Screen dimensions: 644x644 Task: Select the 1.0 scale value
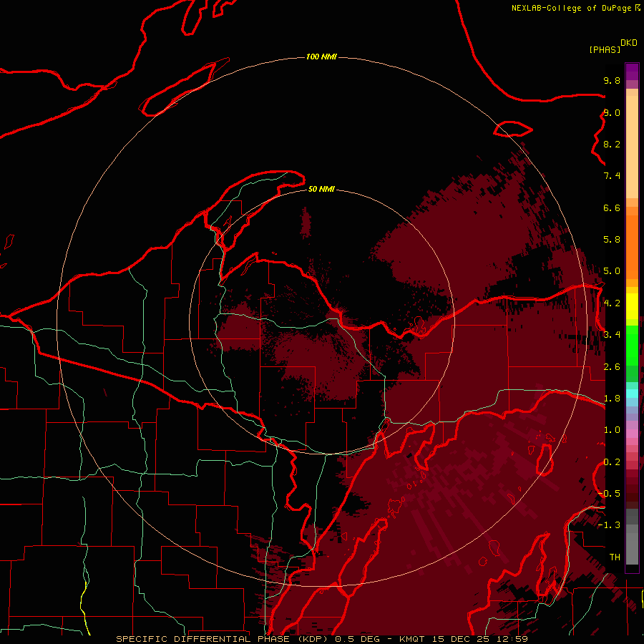pos(612,430)
